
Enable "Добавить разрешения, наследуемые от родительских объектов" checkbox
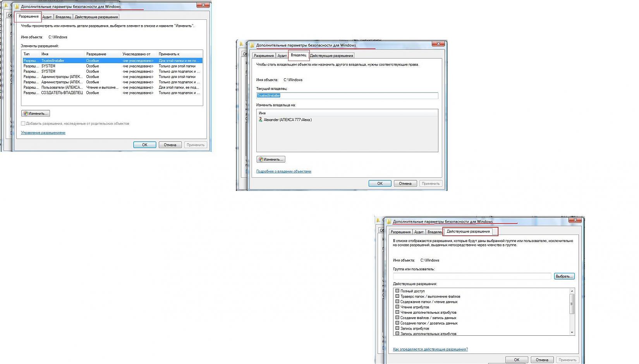point(23,124)
